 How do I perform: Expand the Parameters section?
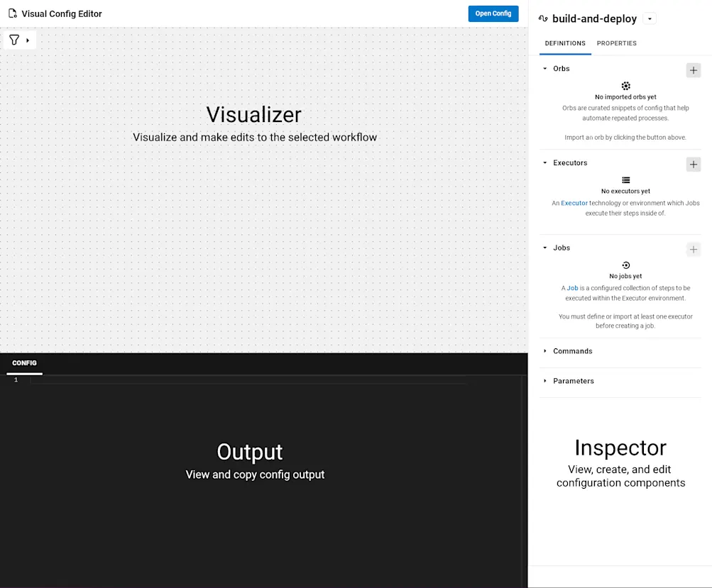click(544, 381)
